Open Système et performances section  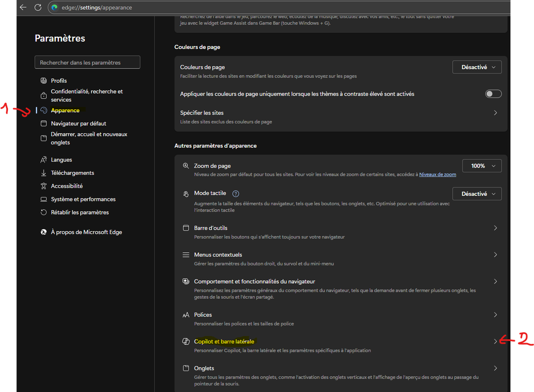[83, 199]
